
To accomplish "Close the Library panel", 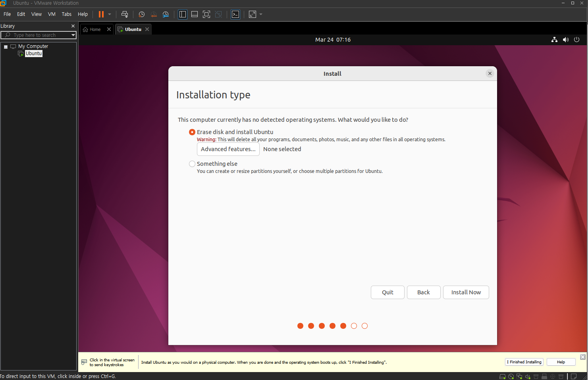I will [73, 26].
